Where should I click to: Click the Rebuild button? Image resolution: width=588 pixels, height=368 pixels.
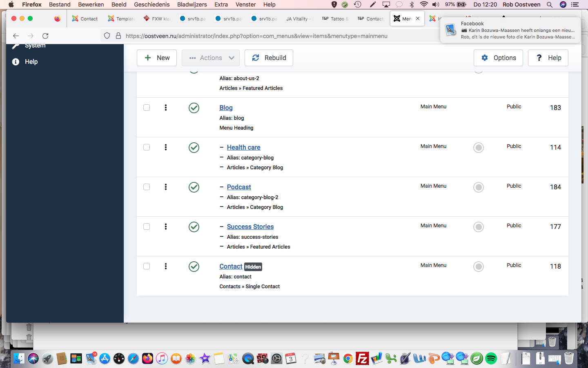click(x=269, y=58)
